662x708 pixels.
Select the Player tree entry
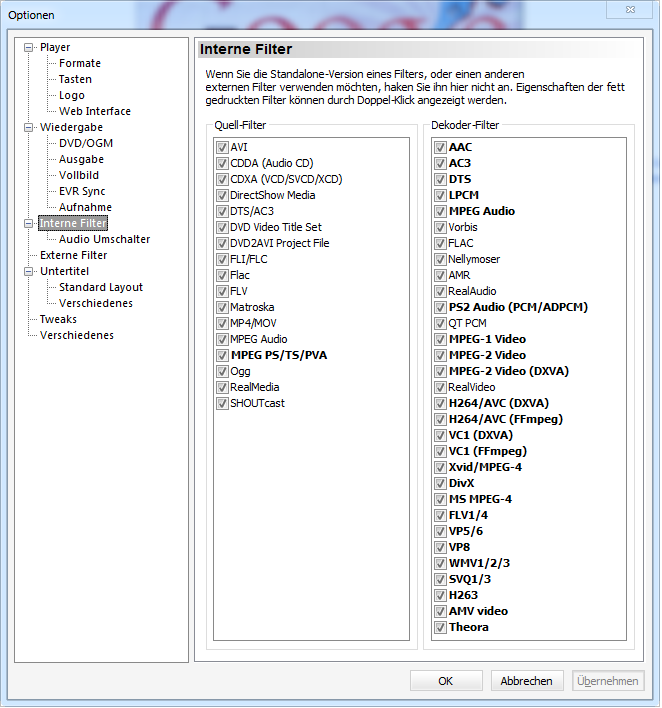pyautogui.click(x=55, y=47)
